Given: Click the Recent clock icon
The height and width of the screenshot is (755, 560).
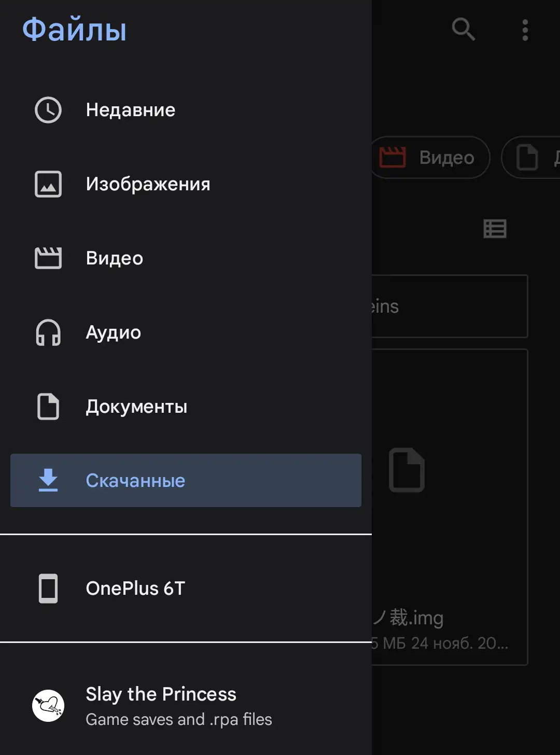Looking at the screenshot, I should coord(48,110).
